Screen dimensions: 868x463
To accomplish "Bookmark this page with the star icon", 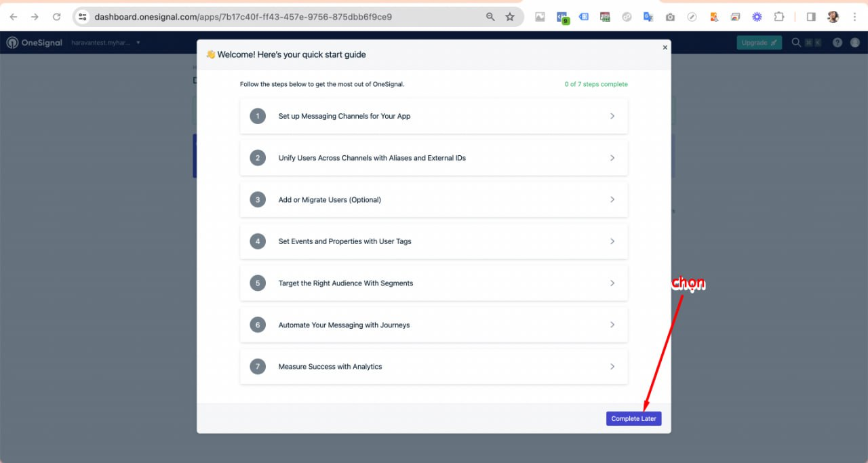I will tap(510, 17).
